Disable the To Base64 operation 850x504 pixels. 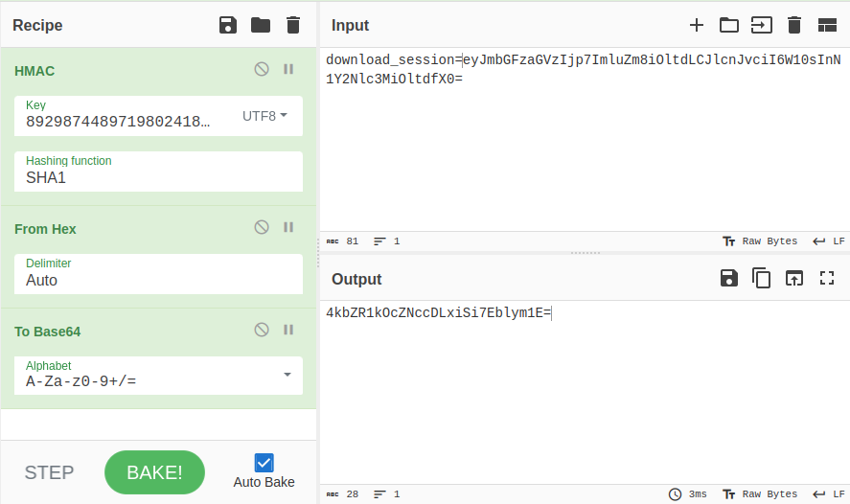[x=262, y=330]
